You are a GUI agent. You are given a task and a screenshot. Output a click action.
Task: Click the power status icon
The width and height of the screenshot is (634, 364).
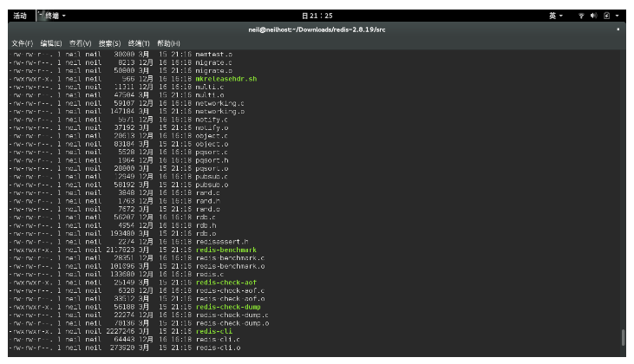[x=606, y=16]
